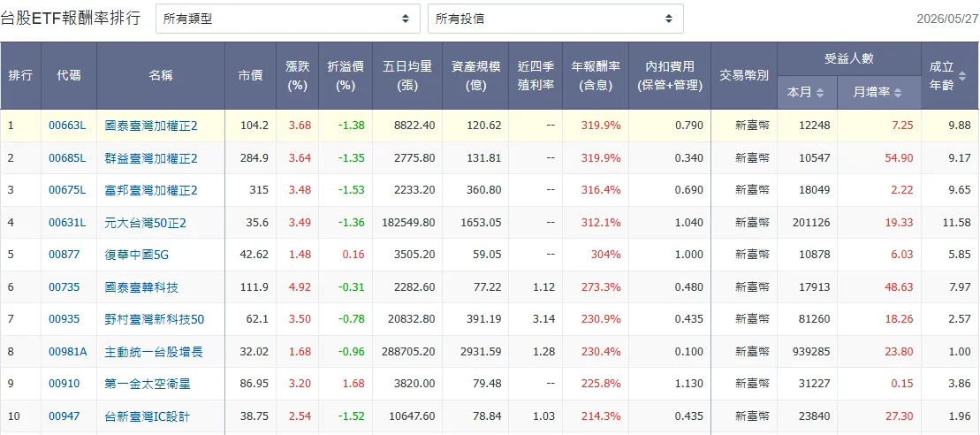Click beneficiaries count 201126
The image size is (980, 435).
[812, 222]
